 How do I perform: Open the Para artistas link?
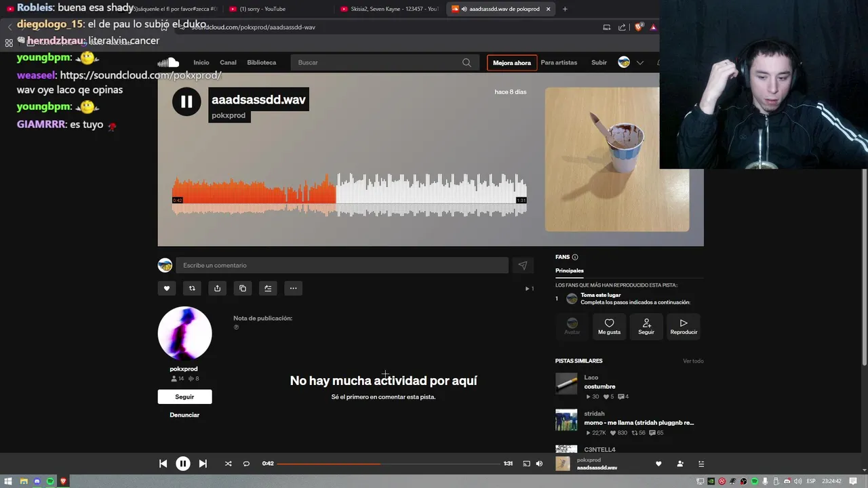click(x=559, y=62)
